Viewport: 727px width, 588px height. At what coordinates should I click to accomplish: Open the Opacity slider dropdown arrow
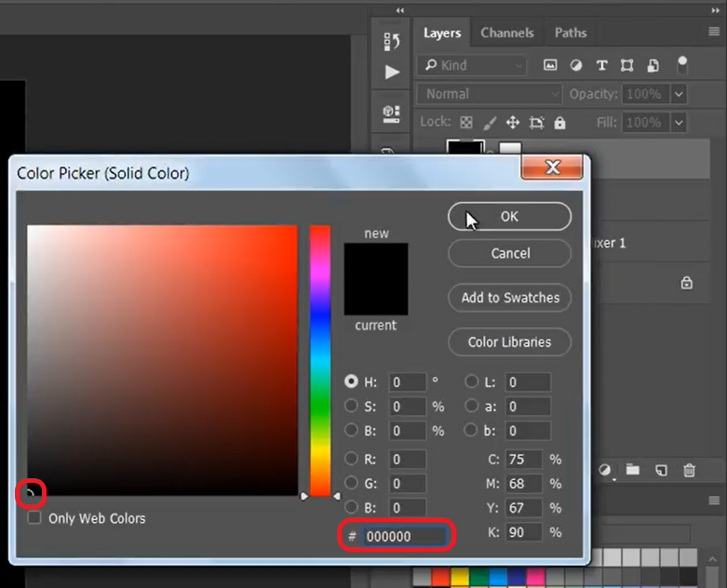tap(679, 94)
